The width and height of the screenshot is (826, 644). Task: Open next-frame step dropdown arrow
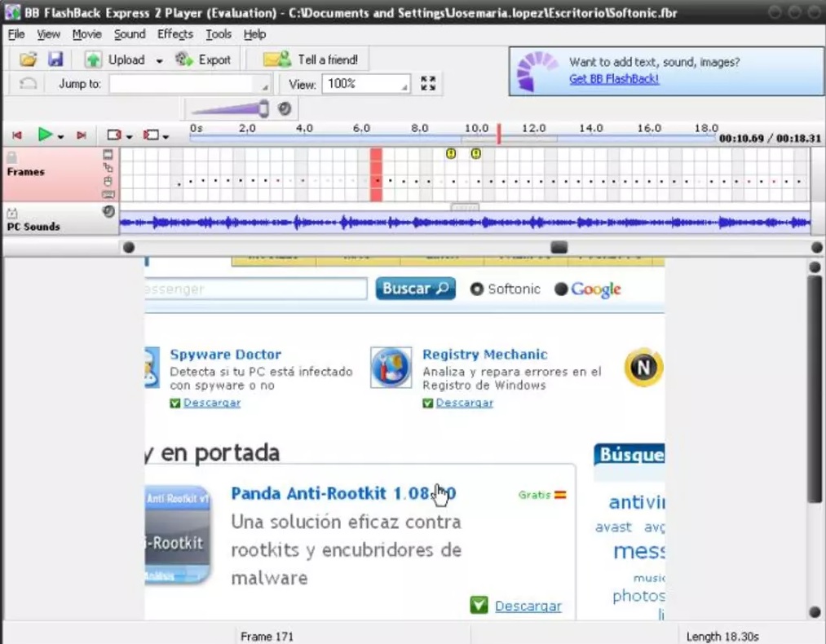[x=129, y=137]
